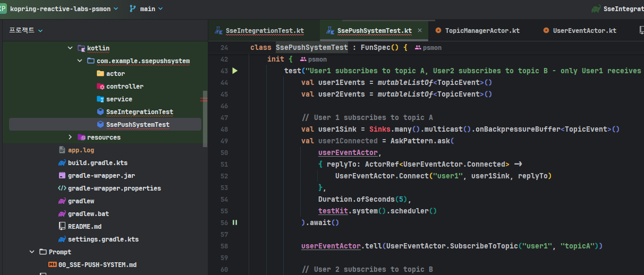The height and width of the screenshot is (275, 644).
Task: Select build.gradle.kts in the project tree
Action: [x=97, y=162]
